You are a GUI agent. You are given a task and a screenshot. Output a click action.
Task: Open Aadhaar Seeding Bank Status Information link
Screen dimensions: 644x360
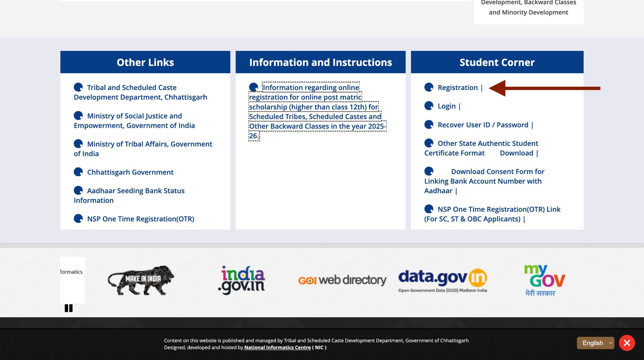coord(129,196)
